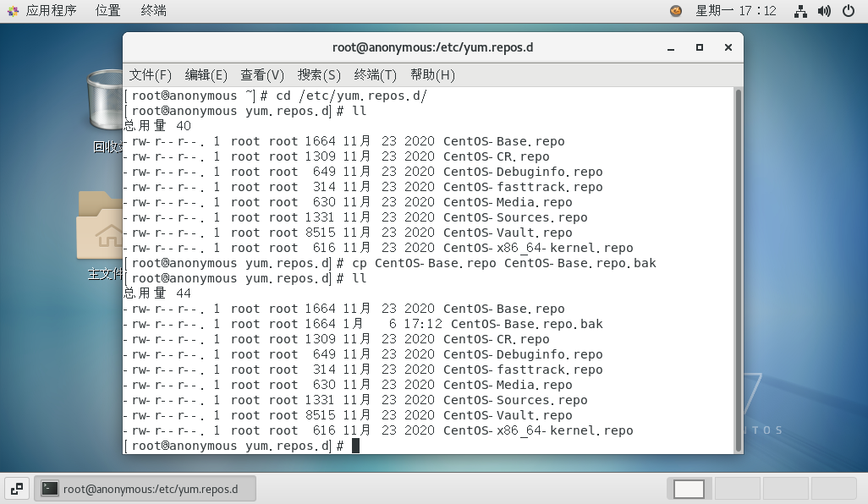
Task: Maximize the terminal window
Action: pos(700,47)
